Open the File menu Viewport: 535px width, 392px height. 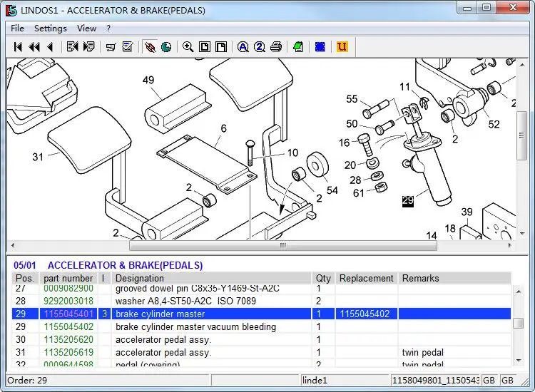pos(17,29)
